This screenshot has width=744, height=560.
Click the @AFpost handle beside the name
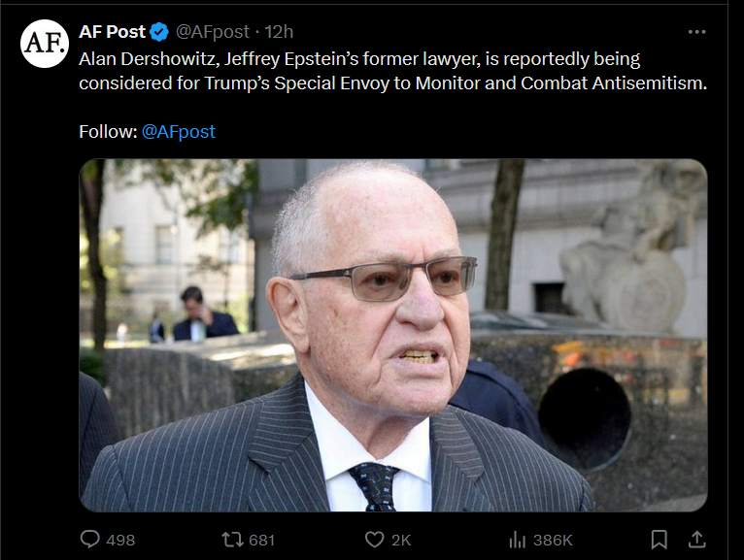212,32
